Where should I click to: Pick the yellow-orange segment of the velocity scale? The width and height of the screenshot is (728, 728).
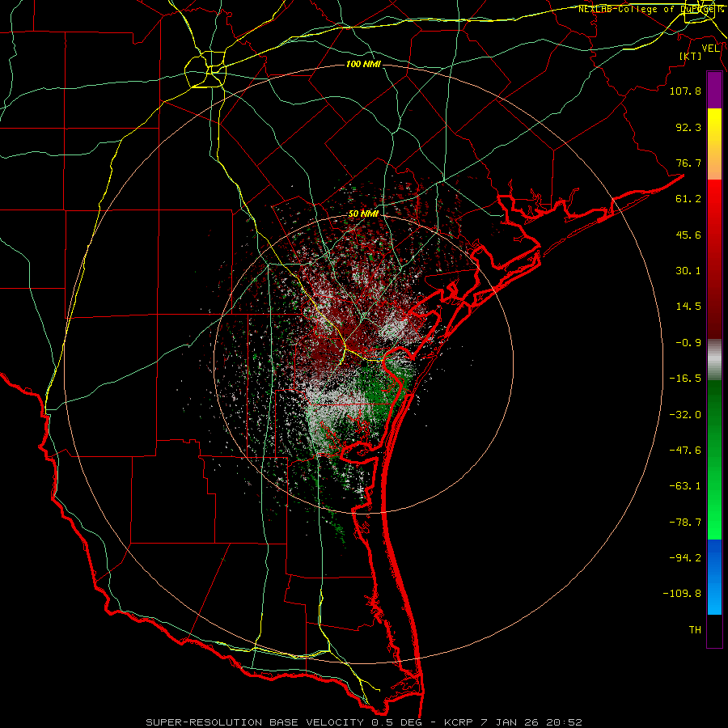click(x=714, y=144)
